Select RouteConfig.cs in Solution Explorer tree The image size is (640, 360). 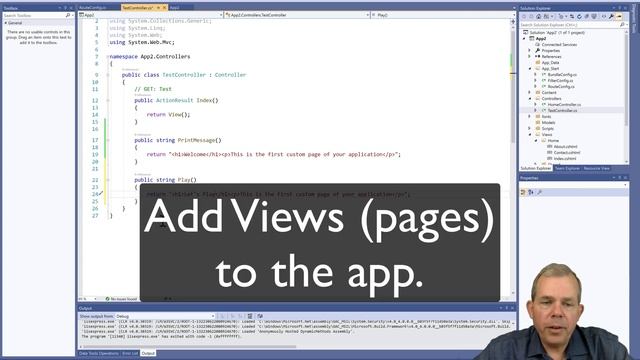pyautogui.click(x=561, y=87)
